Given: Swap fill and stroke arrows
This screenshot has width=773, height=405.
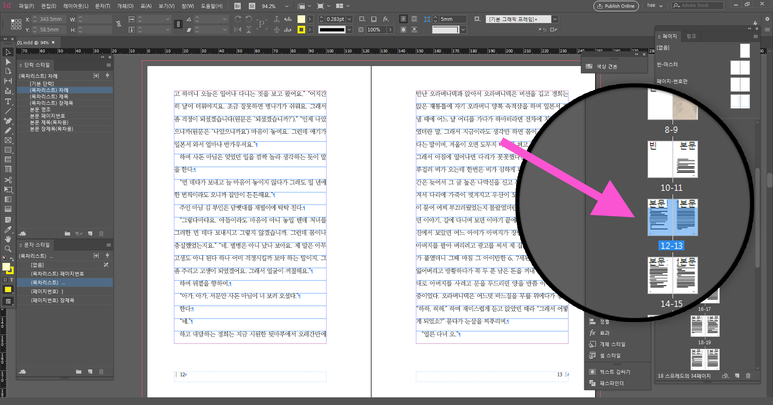Looking at the screenshot, I should pyautogui.click(x=12, y=260).
